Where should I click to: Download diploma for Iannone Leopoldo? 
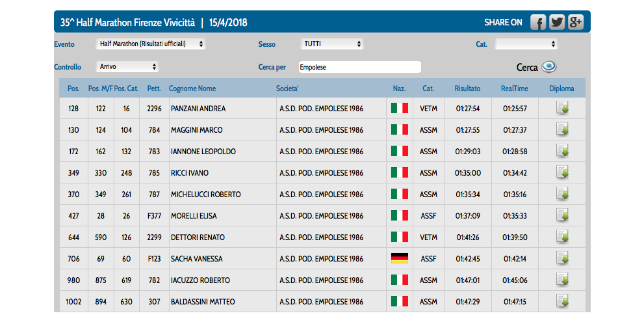[x=562, y=150]
